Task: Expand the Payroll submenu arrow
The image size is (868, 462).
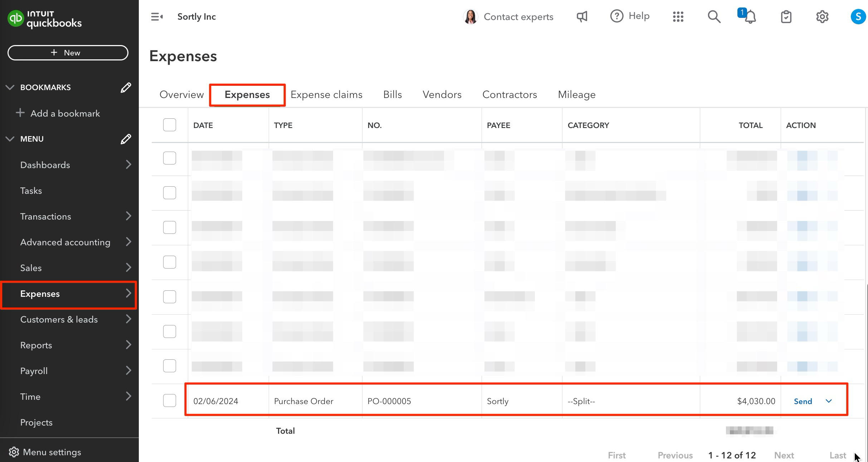Action: 128,370
